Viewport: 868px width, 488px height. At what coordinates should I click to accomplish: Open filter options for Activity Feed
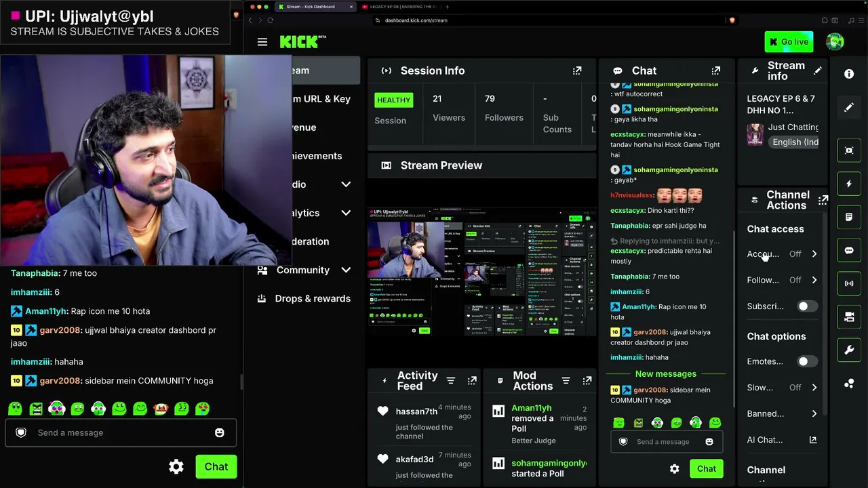point(450,381)
